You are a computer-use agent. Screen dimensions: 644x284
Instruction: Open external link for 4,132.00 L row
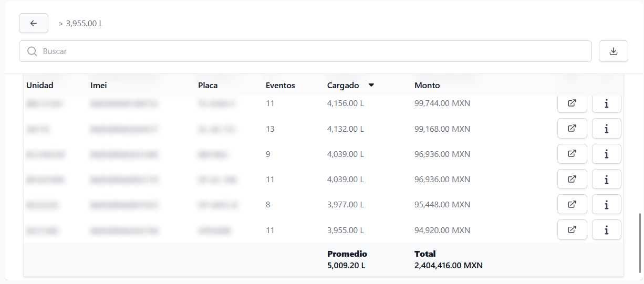pyautogui.click(x=572, y=129)
